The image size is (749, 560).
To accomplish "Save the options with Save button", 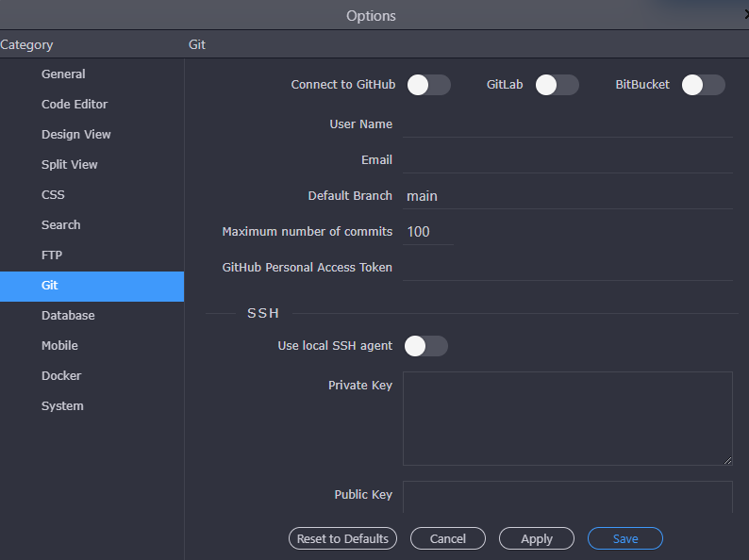I will [x=624, y=538].
